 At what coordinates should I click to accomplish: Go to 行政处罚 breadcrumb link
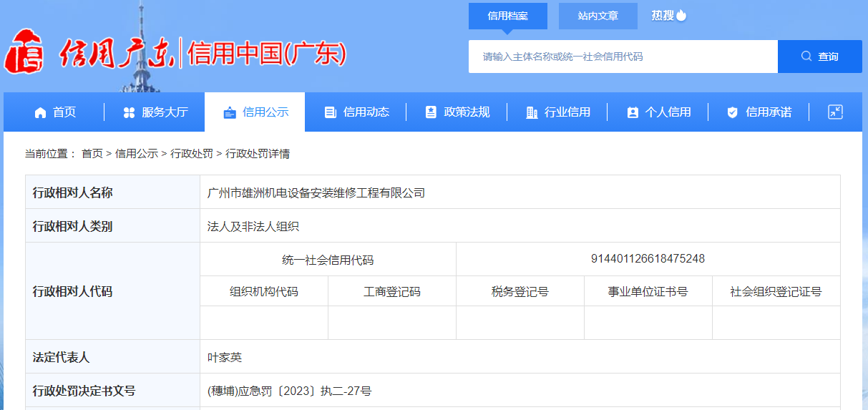[191, 154]
